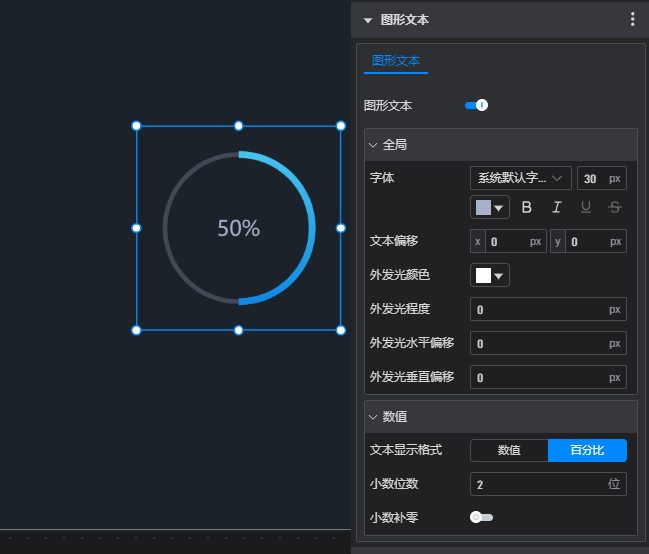649x554 pixels.
Task: Edit the 小数位数 field
Action: [548, 484]
